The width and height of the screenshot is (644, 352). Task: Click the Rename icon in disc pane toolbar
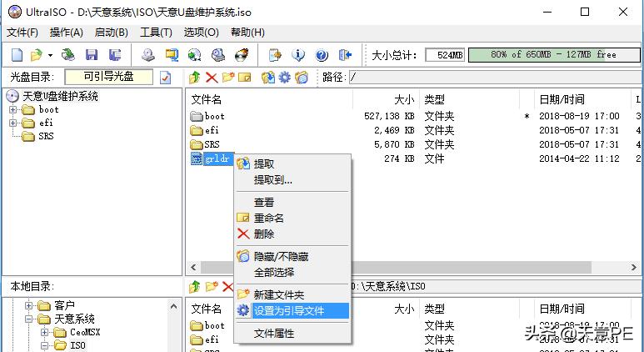point(245,77)
